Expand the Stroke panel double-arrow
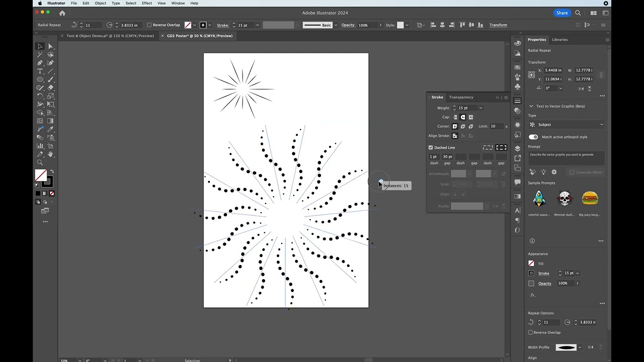This screenshot has height=362, width=644. coord(497,98)
